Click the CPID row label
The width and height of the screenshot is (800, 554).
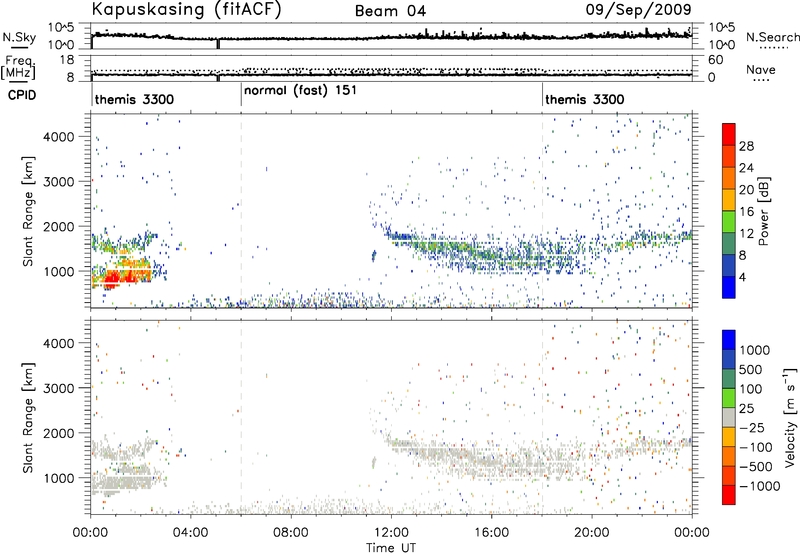coord(22,95)
